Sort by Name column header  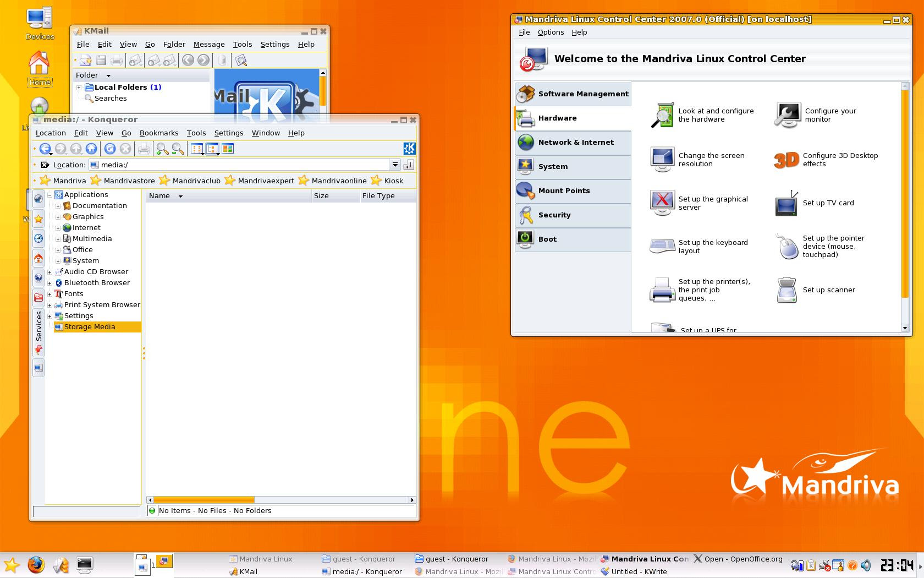tap(228, 196)
